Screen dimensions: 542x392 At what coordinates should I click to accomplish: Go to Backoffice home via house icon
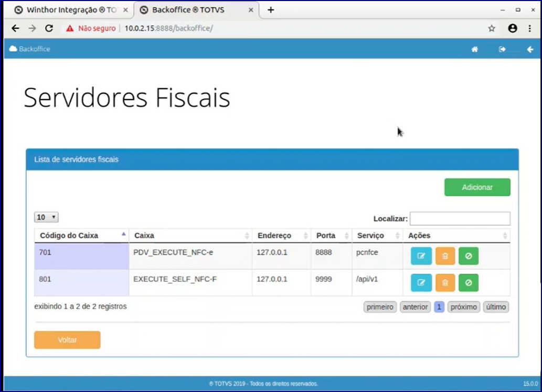click(x=475, y=49)
